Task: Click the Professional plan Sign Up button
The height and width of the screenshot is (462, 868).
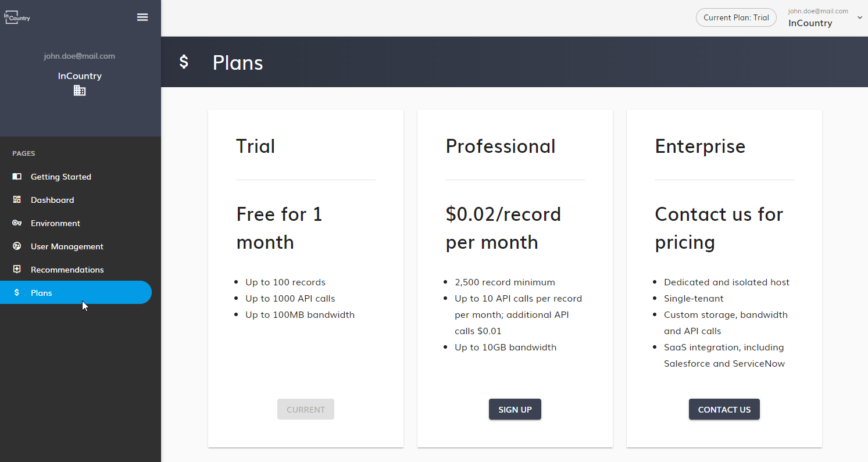Action: pos(515,409)
